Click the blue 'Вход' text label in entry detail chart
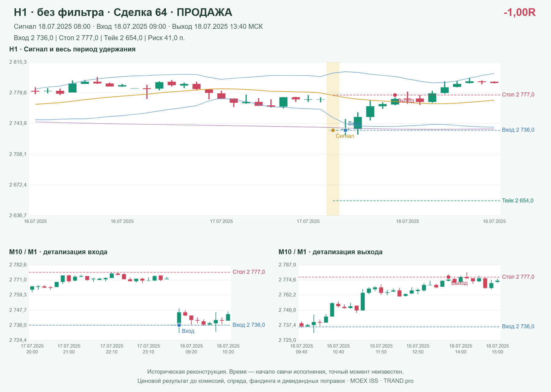The width and height of the screenshot is (551, 392). 188,331
